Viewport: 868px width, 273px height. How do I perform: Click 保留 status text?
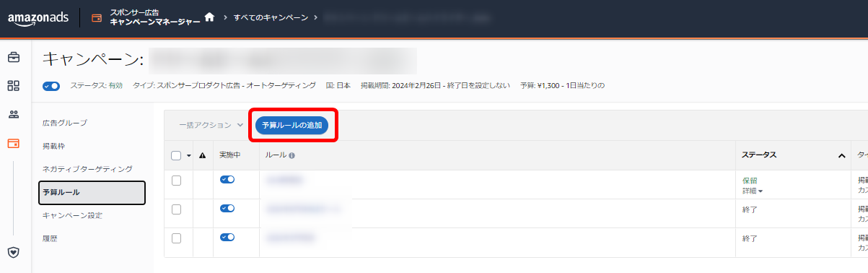click(750, 181)
